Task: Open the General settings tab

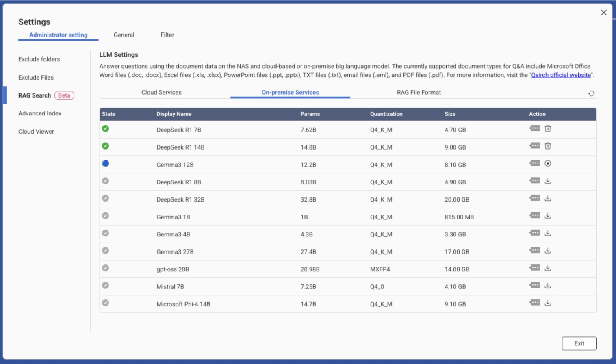Action: (124, 35)
